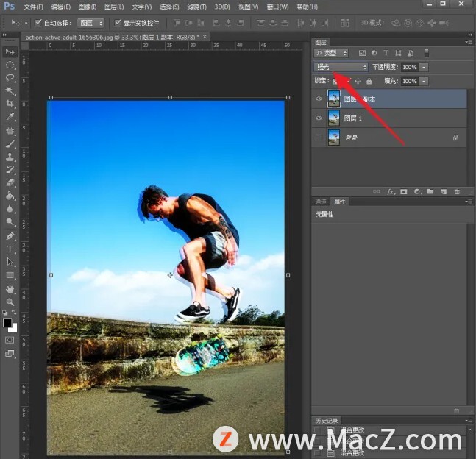The height and width of the screenshot is (459, 476).
Task: Switch to the 通道 panel tab
Action: (321, 202)
